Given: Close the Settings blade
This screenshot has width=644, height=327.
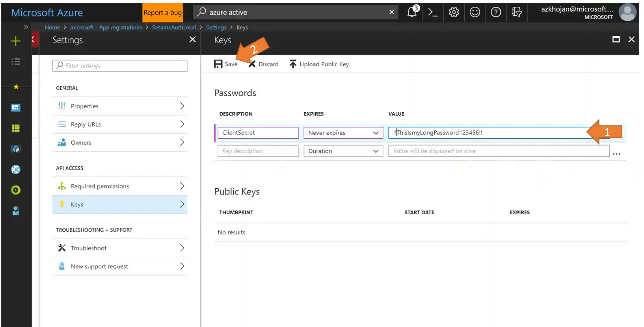Looking at the screenshot, I should click(192, 39).
